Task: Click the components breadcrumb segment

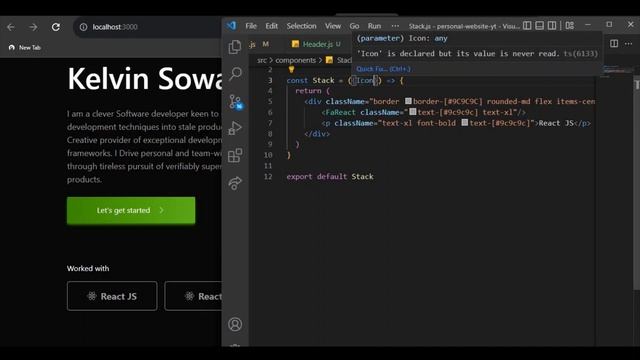Action: pos(296,60)
